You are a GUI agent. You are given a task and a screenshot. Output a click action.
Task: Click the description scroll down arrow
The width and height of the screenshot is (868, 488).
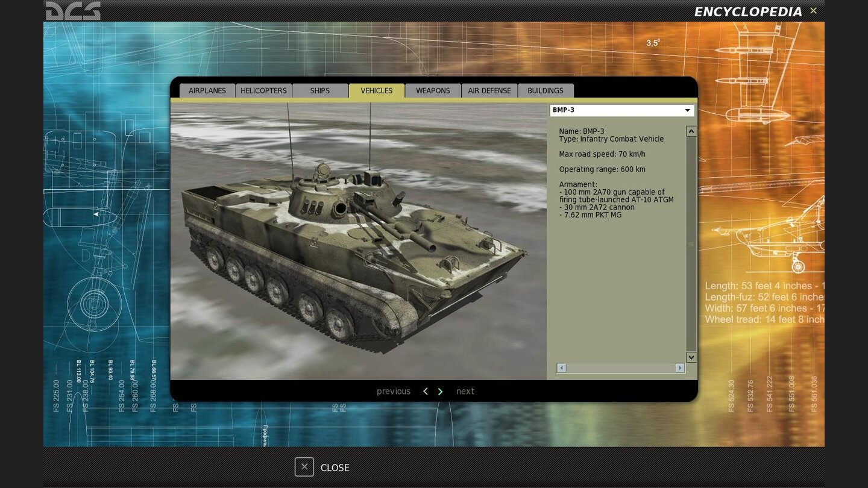[x=691, y=357]
